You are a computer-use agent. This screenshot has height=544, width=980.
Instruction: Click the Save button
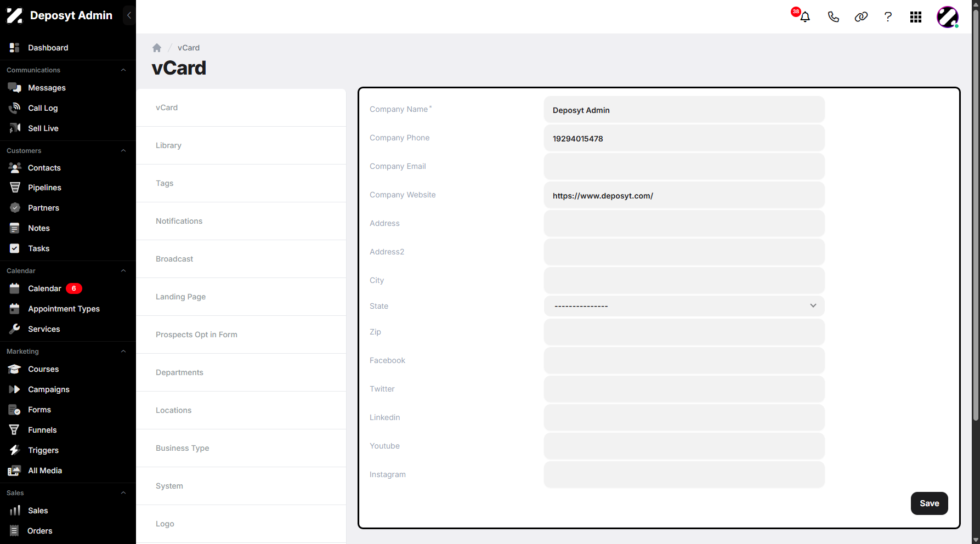coord(929,503)
